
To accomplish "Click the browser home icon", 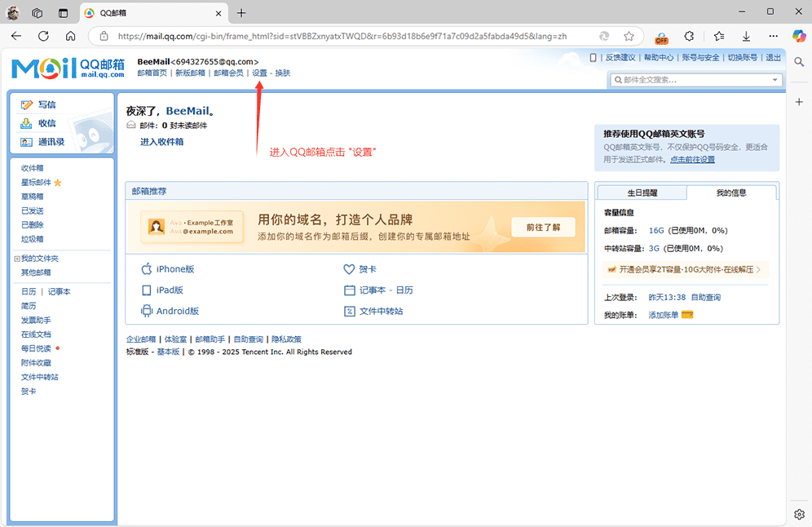I will pyautogui.click(x=70, y=36).
